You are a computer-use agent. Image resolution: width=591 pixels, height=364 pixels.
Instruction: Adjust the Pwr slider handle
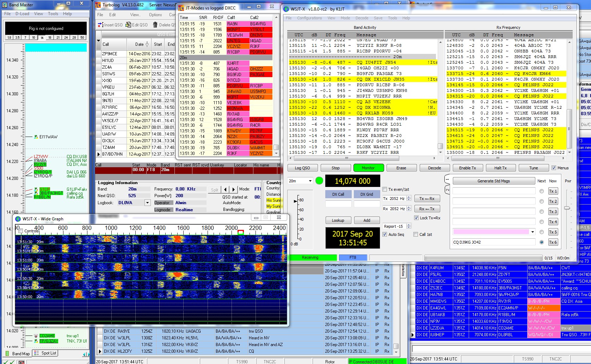pos(567,208)
